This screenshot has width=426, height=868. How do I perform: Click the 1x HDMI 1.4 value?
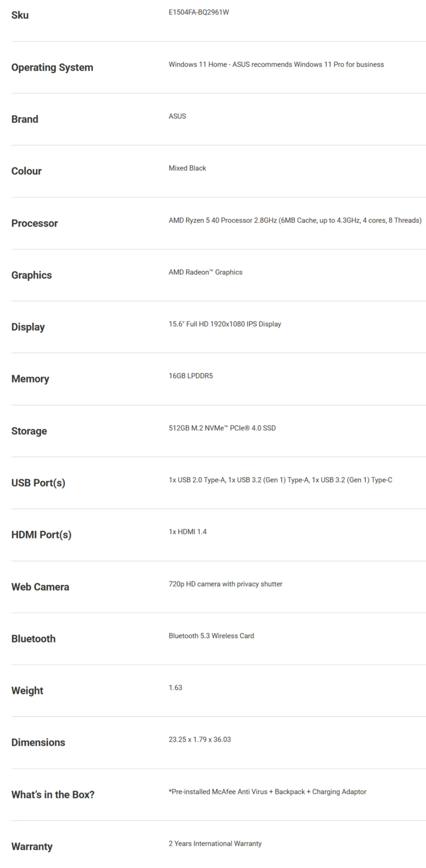point(188,532)
